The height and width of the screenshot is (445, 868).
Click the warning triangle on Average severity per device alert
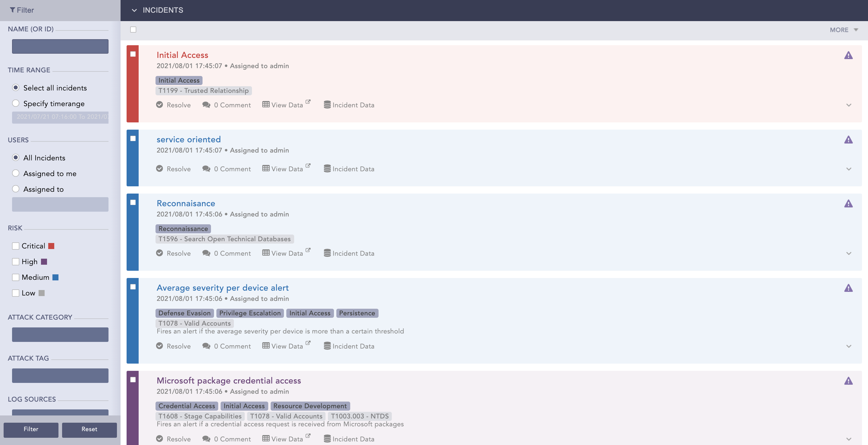[x=848, y=288]
